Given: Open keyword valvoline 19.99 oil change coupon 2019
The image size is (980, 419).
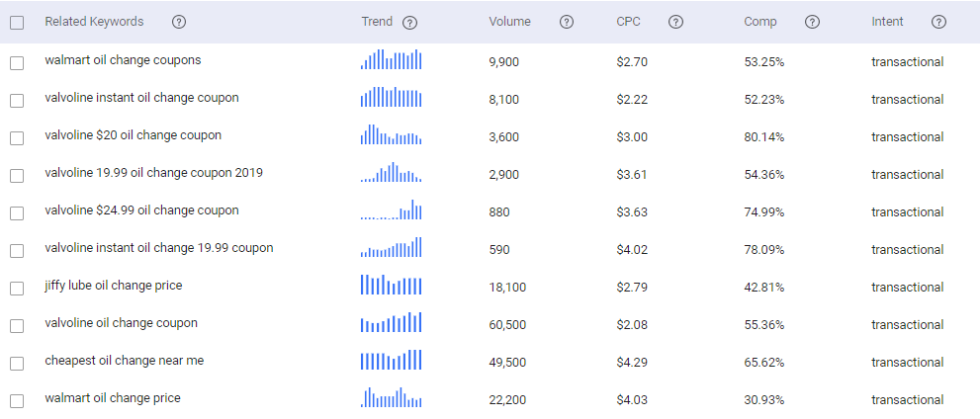Looking at the screenshot, I should (153, 173).
